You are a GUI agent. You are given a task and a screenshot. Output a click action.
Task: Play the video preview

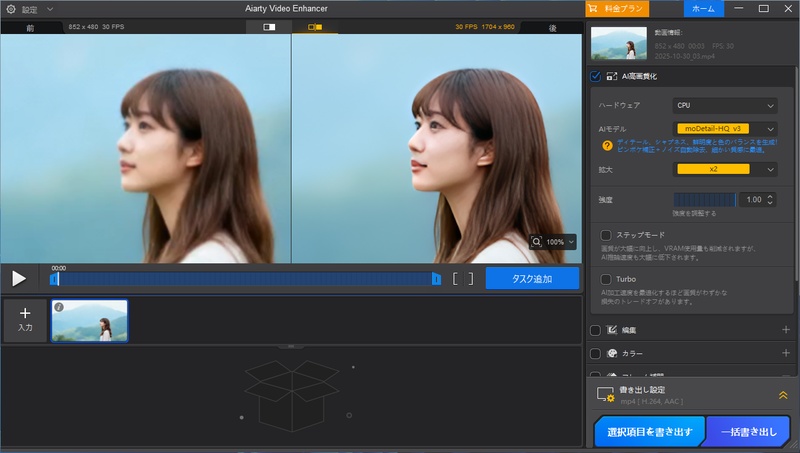pyautogui.click(x=19, y=279)
